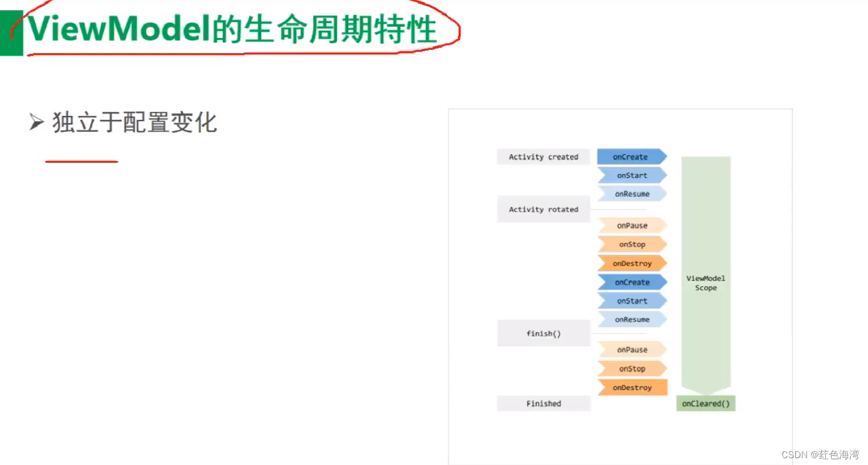Select the finish() state label
Viewport: 868px width, 465px height.
coord(543,333)
